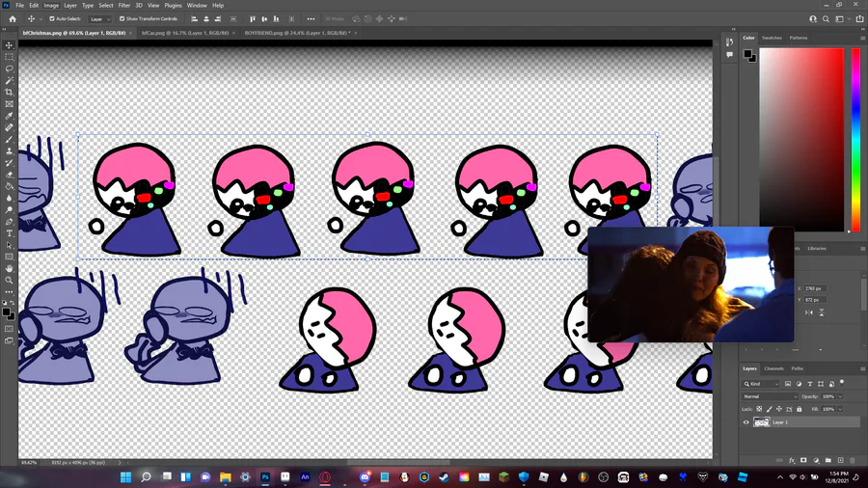Create a new adjustment layer
The height and width of the screenshot is (488, 868).
click(816, 460)
